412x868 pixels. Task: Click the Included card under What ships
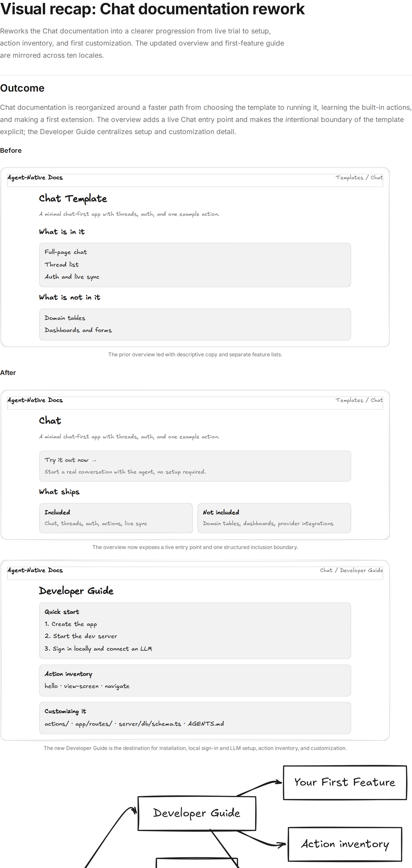click(116, 518)
